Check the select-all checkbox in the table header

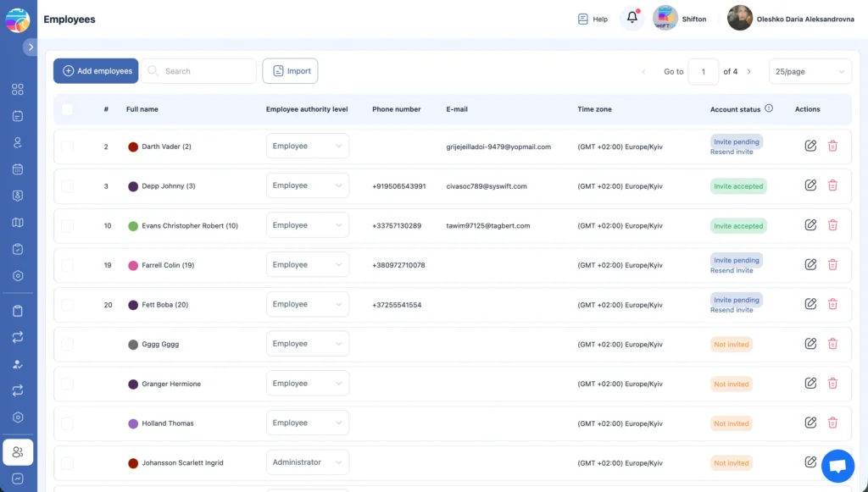click(x=67, y=109)
